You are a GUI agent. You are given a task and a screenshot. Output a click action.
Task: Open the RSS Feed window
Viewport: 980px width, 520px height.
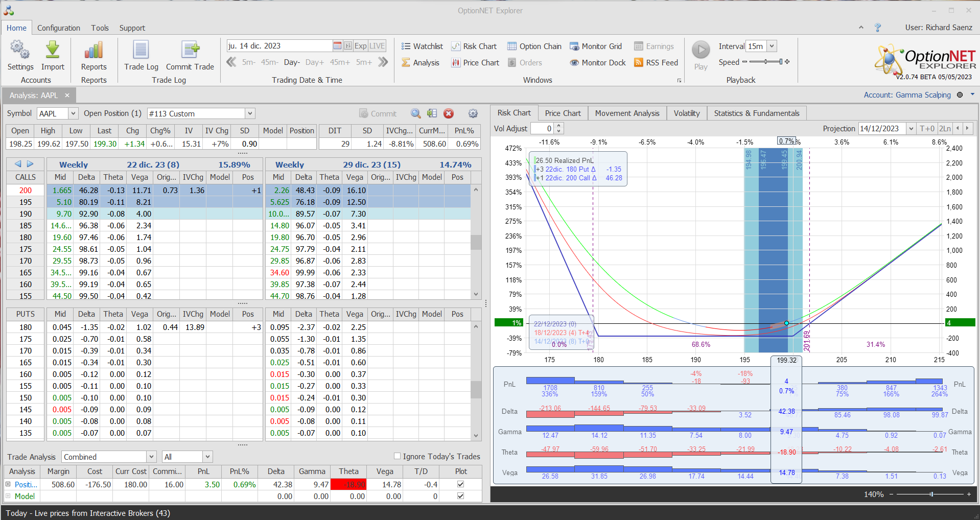coord(656,63)
